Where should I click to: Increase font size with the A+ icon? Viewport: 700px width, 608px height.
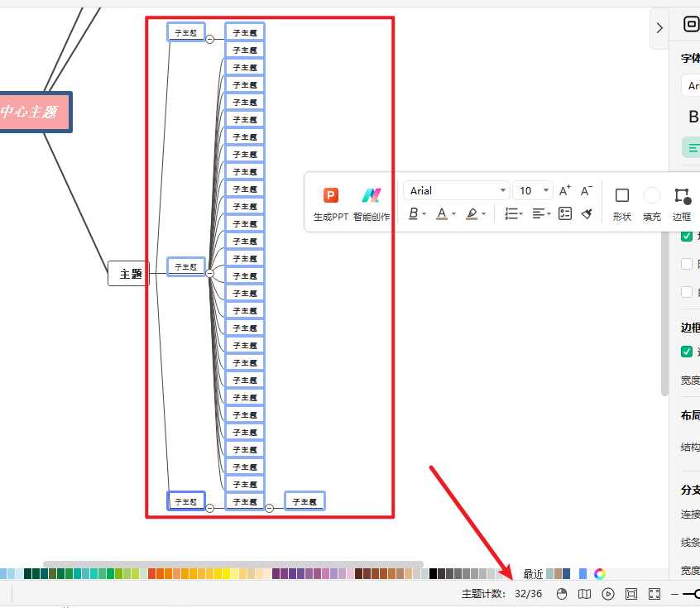click(x=565, y=190)
